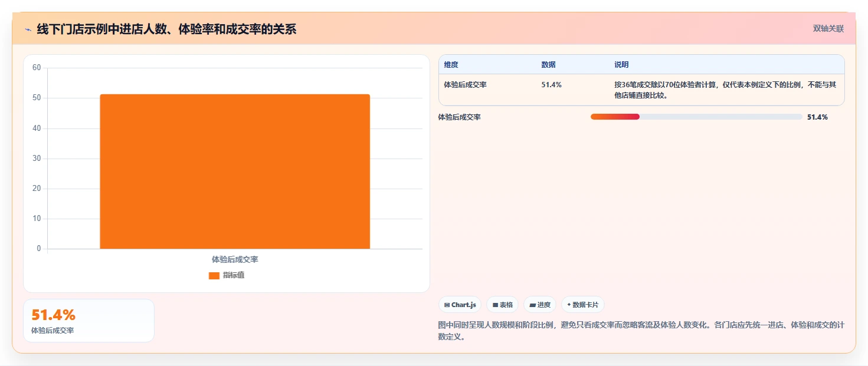Click the 51.4% cell in the table
Viewport: 868px width, 366px height.
pyautogui.click(x=551, y=85)
